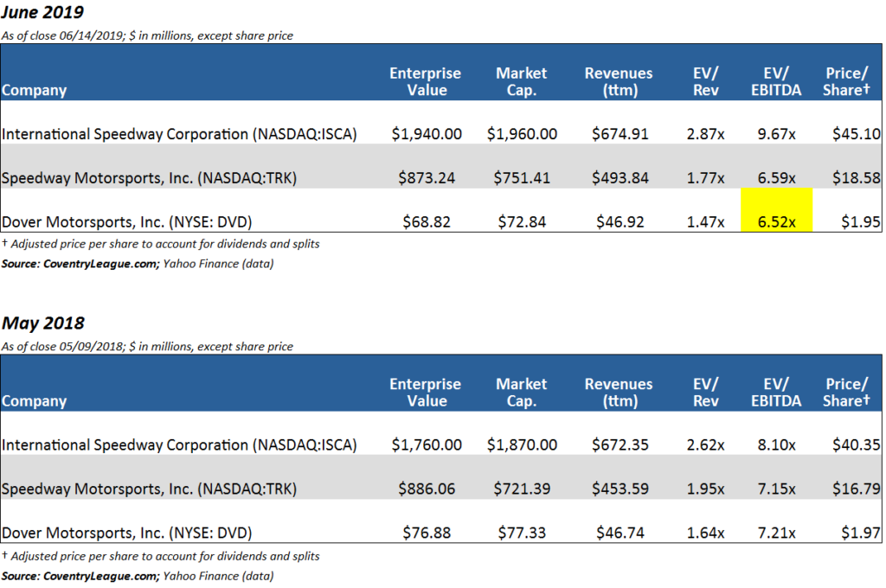Select the $46.92 revenues cell
The height and width of the screenshot is (588, 886).
tap(620, 222)
